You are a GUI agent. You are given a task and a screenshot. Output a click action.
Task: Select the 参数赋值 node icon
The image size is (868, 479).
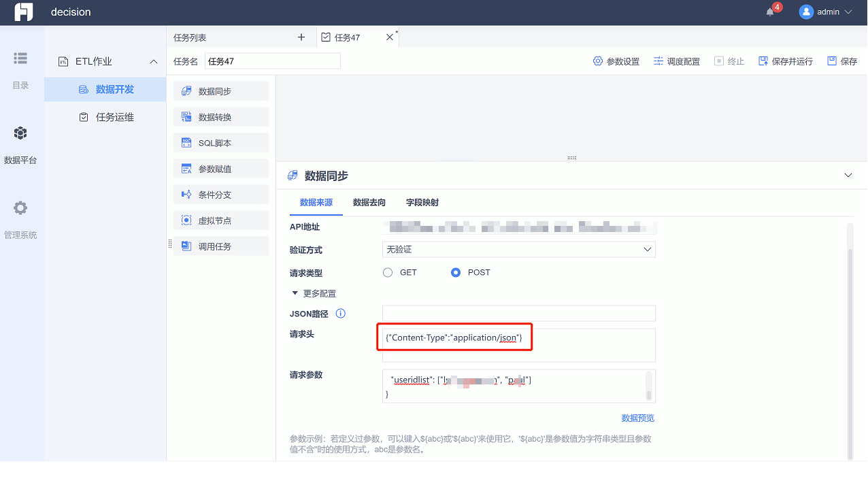186,169
